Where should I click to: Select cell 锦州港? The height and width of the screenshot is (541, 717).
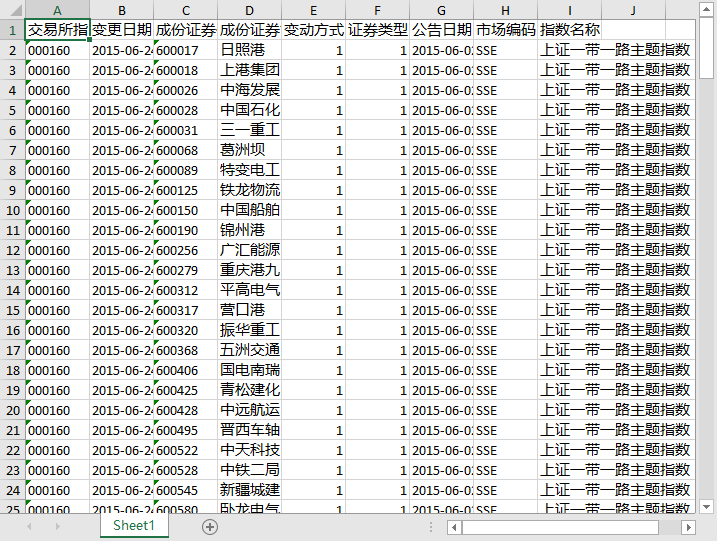click(250, 230)
